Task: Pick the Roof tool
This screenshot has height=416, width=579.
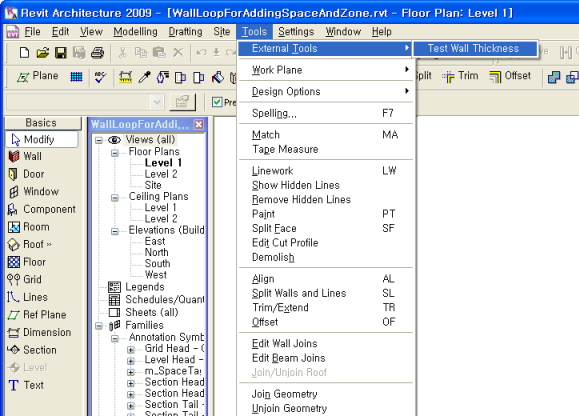Action: coord(30,244)
